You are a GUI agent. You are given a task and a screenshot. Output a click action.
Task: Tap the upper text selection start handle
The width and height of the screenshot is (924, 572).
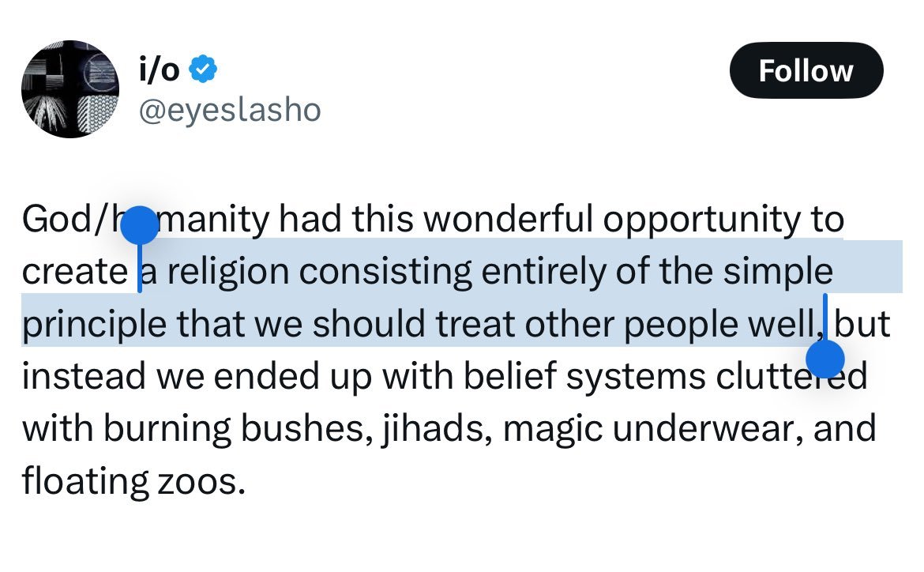(140, 226)
